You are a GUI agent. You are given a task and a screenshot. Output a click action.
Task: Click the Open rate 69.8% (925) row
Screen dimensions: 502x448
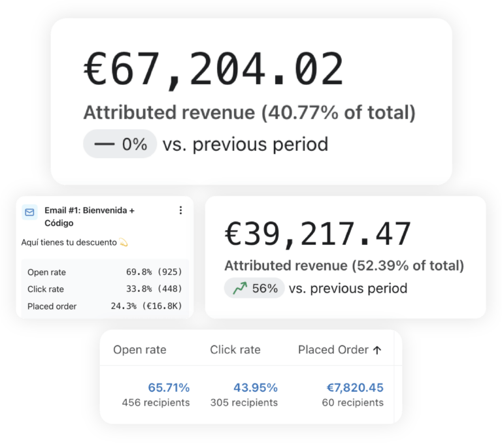click(x=105, y=272)
